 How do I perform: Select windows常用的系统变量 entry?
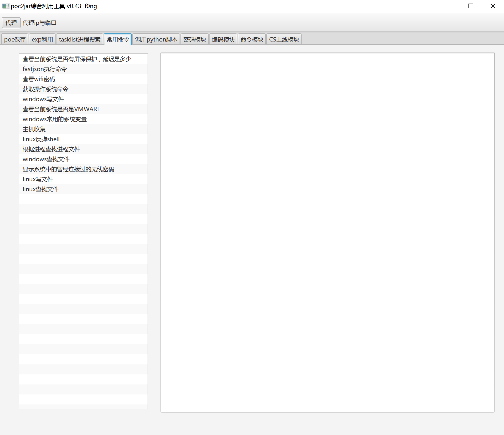point(55,119)
